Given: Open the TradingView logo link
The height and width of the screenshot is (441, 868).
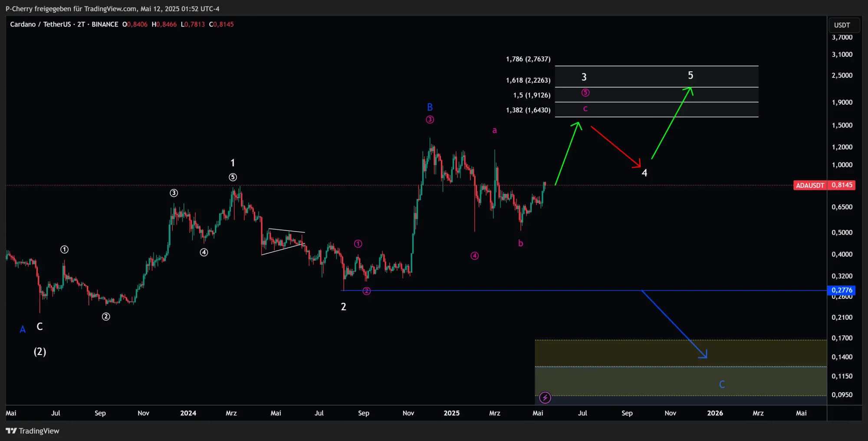Looking at the screenshot, I should [33, 431].
